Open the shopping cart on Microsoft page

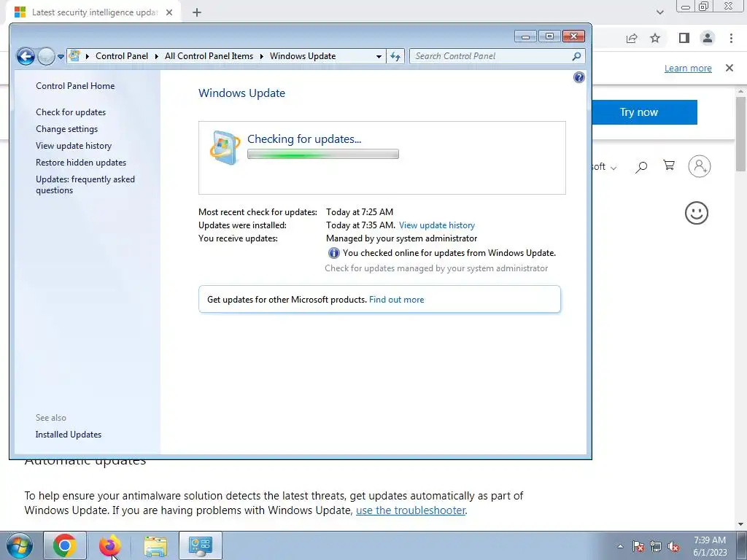click(669, 166)
